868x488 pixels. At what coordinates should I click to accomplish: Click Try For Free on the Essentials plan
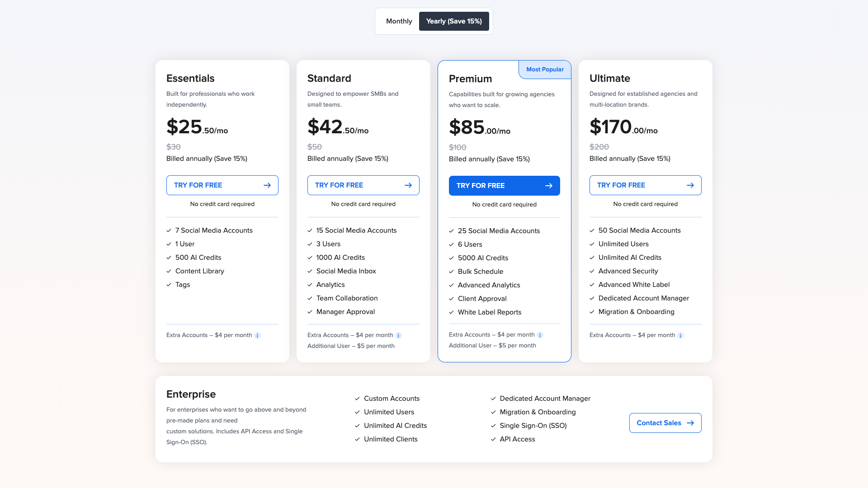(222, 185)
